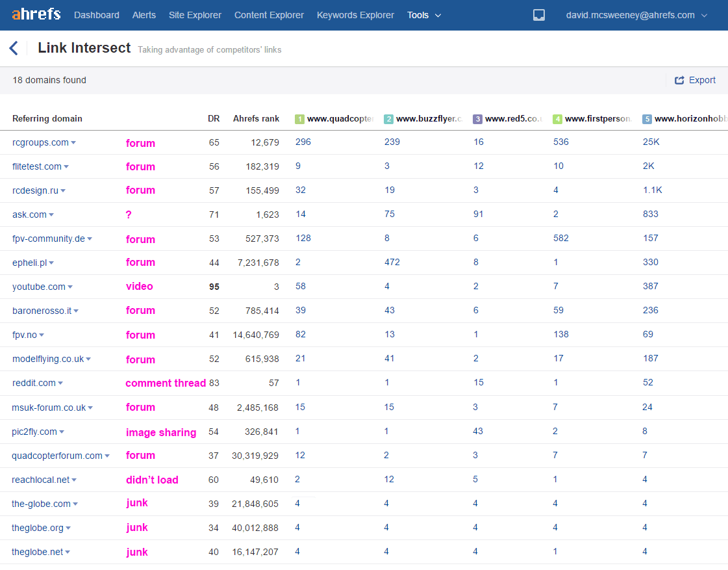The image size is (728, 570).
Task: Open Keywords Explorer
Action: point(355,15)
